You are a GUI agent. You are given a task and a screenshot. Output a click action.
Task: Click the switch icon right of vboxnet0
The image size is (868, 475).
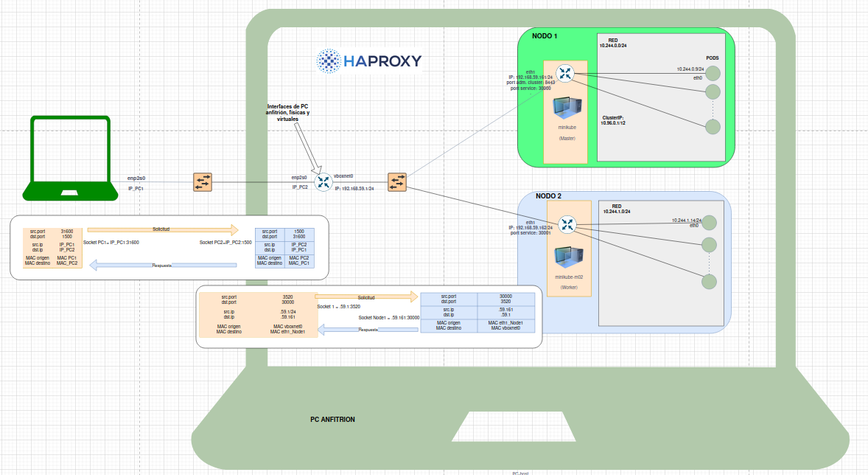point(397,182)
